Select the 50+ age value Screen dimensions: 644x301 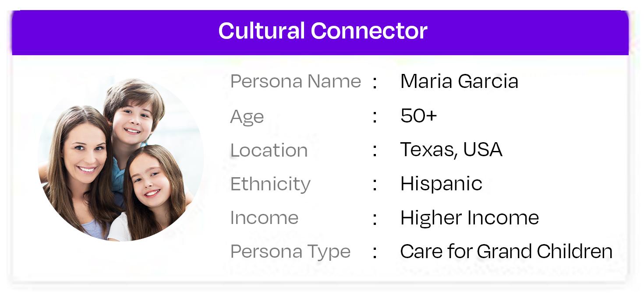[x=418, y=116]
